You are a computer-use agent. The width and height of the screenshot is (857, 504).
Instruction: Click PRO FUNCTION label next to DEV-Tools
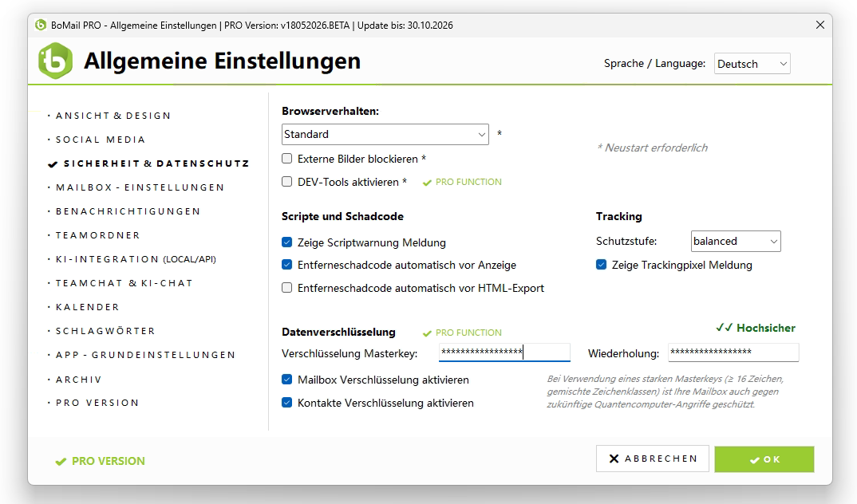click(468, 183)
